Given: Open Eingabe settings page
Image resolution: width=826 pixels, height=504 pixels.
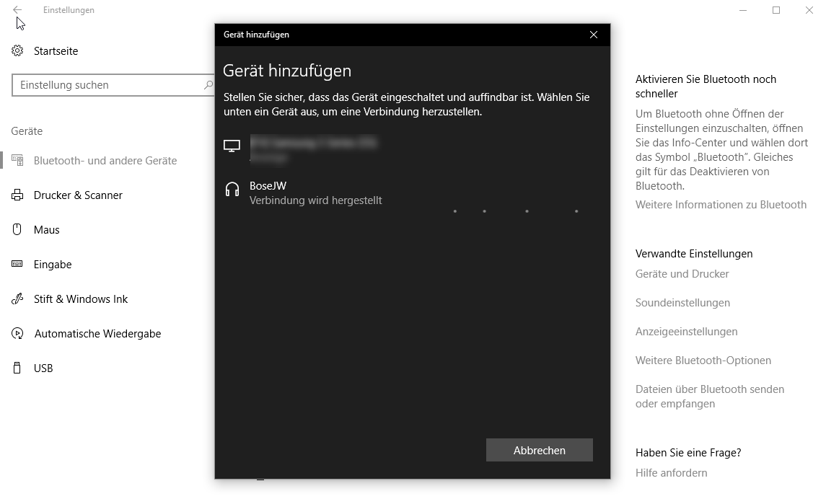Looking at the screenshot, I should pyautogui.click(x=53, y=265).
